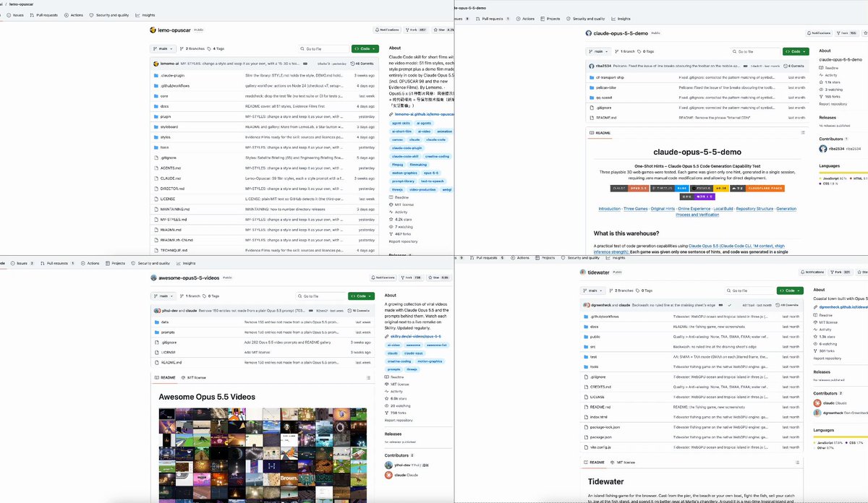
Task: Click the search icon in tidewater Go to file
Action: (730, 291)
